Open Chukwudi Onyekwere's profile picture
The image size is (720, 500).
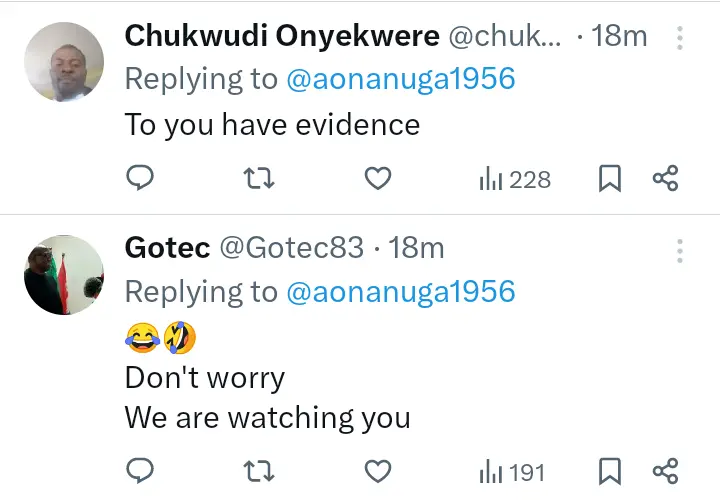click(64, 62)
